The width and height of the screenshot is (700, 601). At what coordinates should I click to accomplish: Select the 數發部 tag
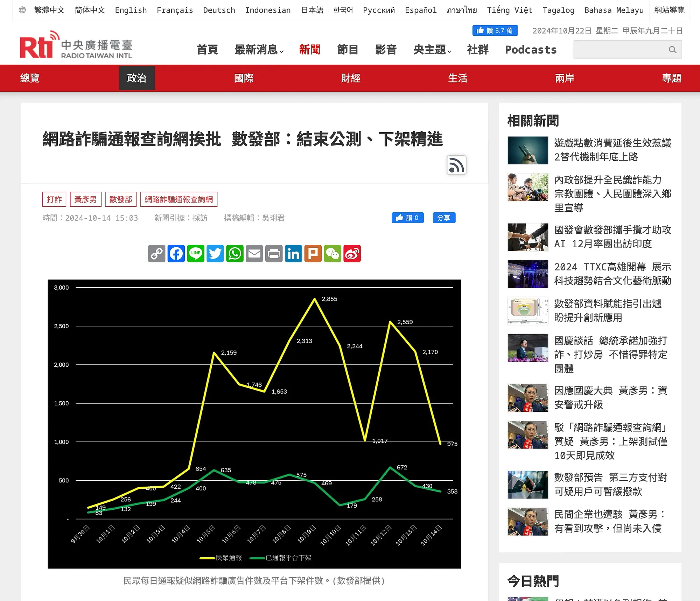pos(121,199)
